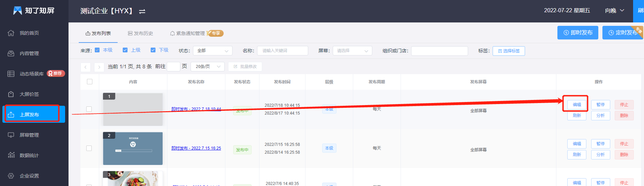This screenshot has height=186, width=644.
Task: Toggle the 上级 source checkbox
Action: (125, 50)
